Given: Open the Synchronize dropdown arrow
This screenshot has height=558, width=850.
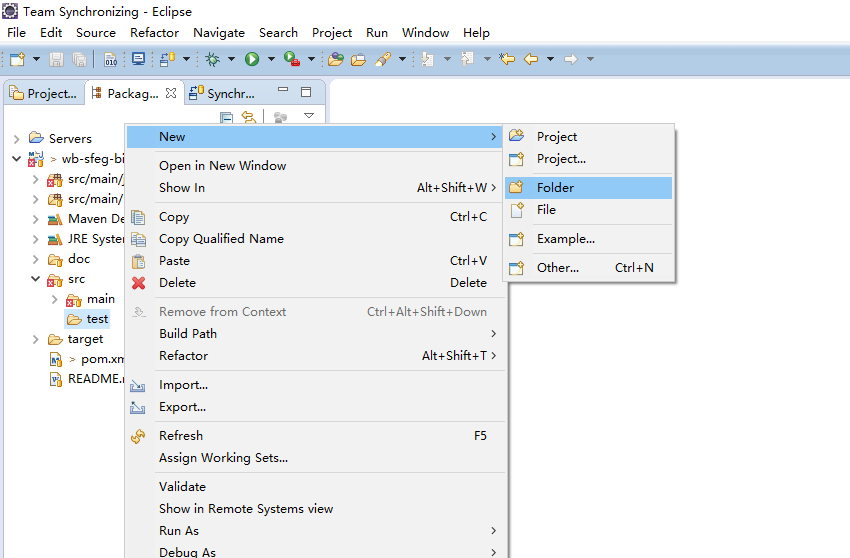Looking at the screenshot, I should pos(186,59).
